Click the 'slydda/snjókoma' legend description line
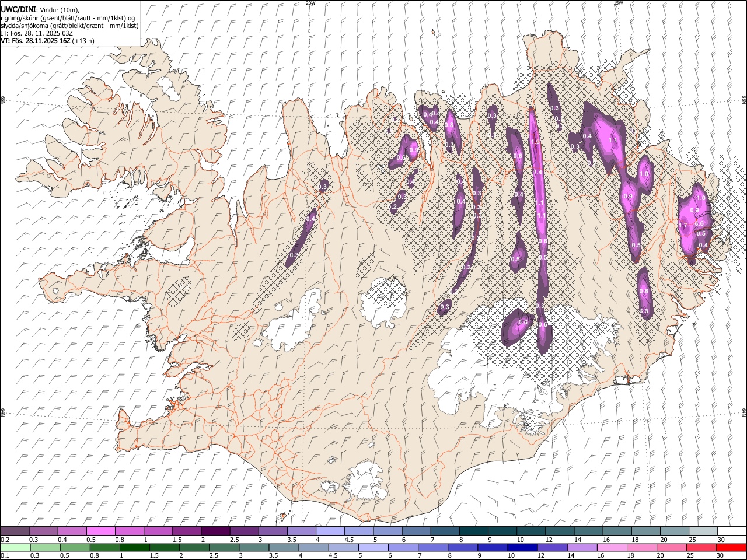This screenshot has width=747, height=560. click(x=69, y=26)
